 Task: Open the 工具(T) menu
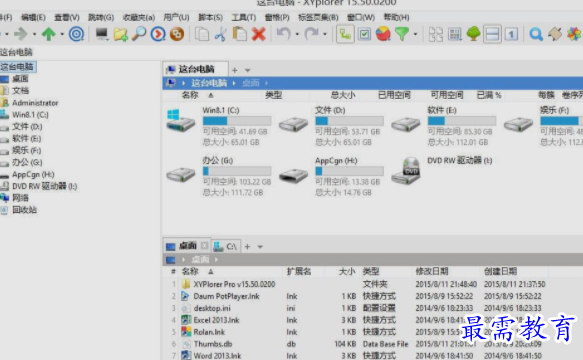click(x=244, y=17)
